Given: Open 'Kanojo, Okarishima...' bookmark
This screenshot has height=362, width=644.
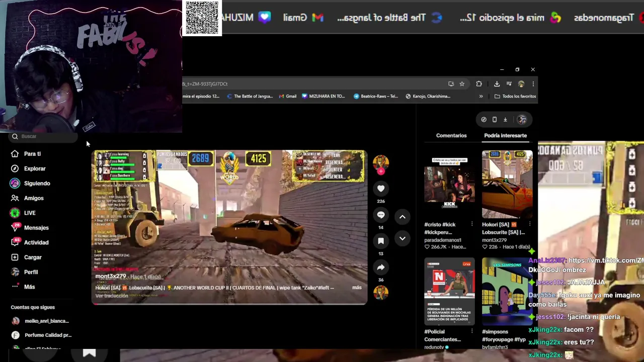Looking at the screenshot, I should [428, 97].
